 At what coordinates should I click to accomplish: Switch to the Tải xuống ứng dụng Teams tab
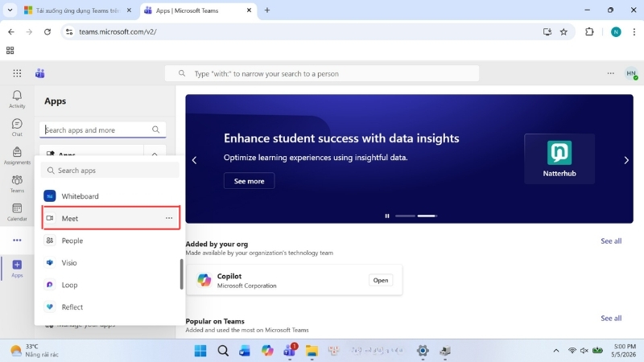77,10
